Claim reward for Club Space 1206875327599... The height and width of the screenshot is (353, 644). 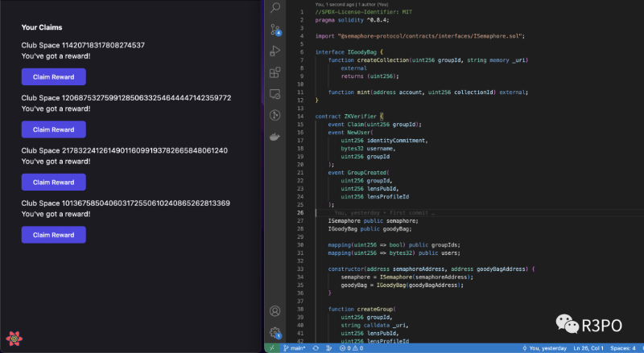tap(54, 129)
